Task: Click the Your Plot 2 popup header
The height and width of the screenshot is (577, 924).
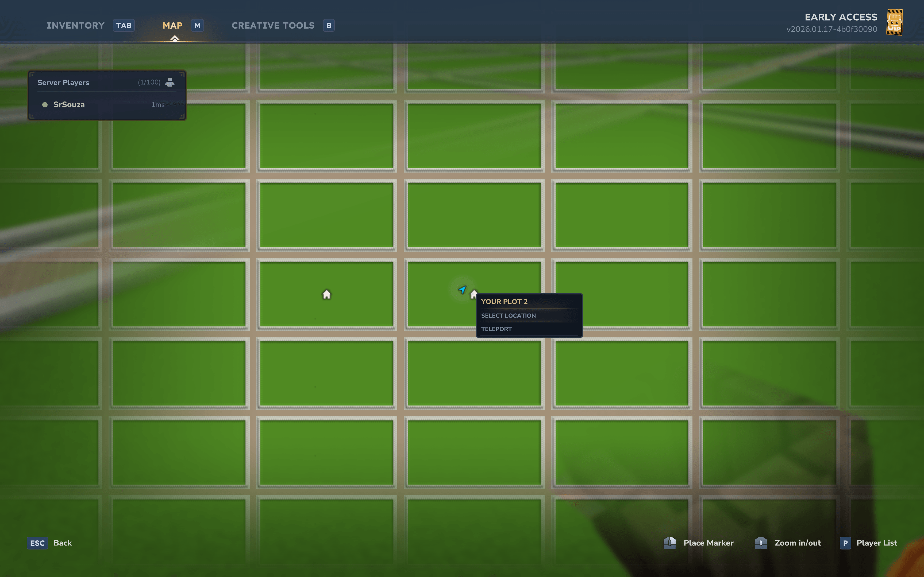Action: tap(504, 302)
